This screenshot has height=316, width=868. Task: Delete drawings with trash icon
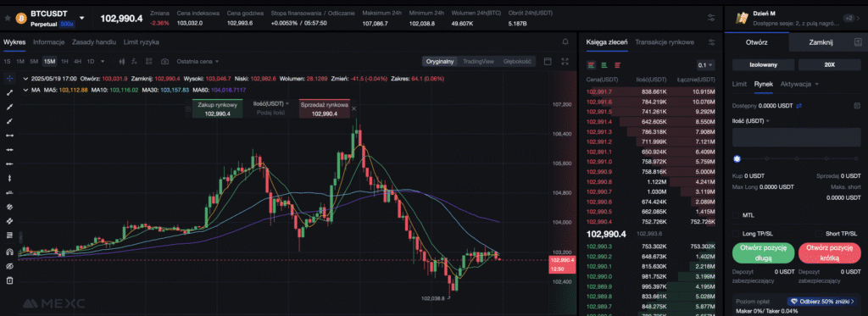pyautogui.click(x=9, y=280)
